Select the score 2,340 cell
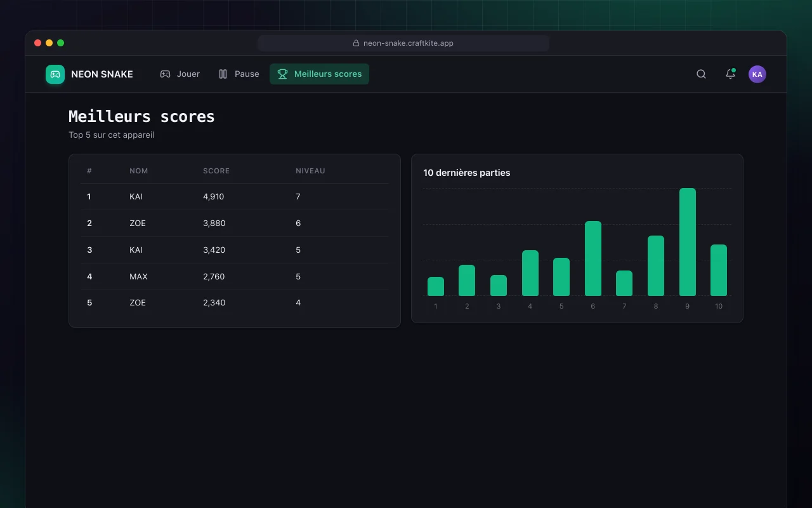 click(x=214, y=303)
